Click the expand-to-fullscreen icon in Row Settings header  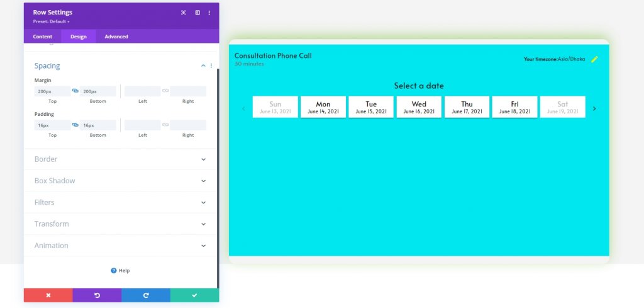tap(184, 13)
